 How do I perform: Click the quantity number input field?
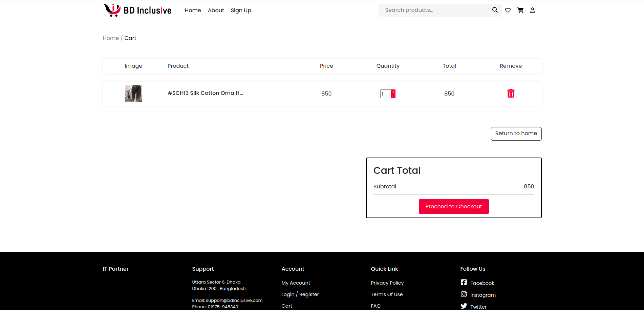pyautogui.click(x=386, y=94)
